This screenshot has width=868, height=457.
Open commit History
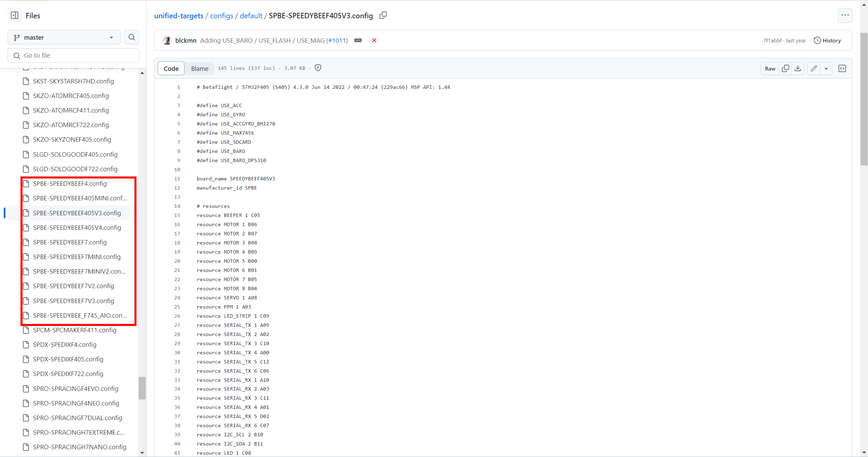pos(827,40)
